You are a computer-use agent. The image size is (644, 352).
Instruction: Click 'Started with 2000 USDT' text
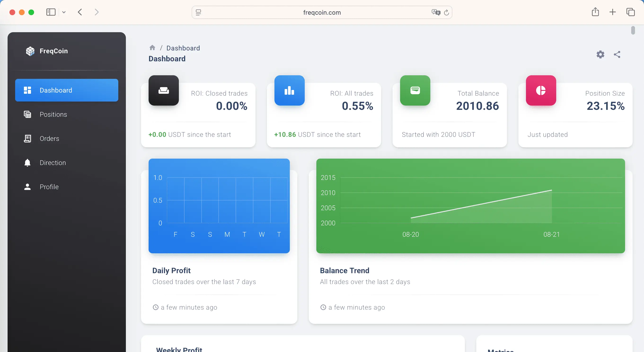438,135
